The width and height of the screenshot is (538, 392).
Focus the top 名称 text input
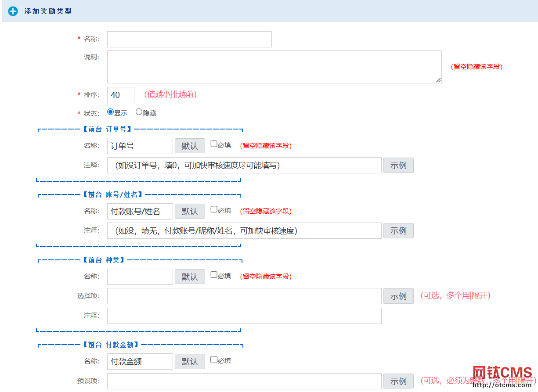189,39
